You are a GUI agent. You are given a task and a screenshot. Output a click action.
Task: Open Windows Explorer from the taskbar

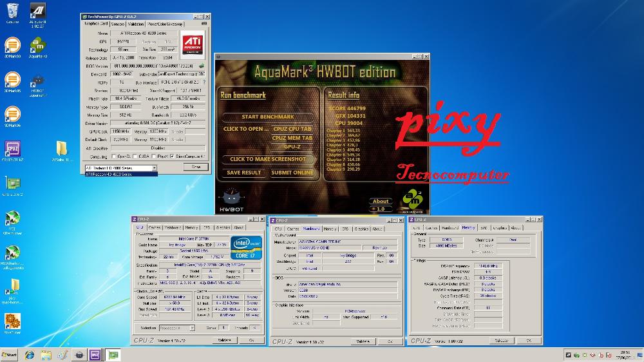point(46,355)
